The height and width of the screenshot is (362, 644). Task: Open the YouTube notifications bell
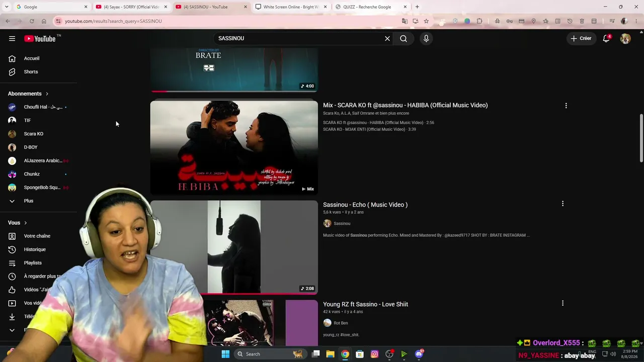[x=606, y=39]
